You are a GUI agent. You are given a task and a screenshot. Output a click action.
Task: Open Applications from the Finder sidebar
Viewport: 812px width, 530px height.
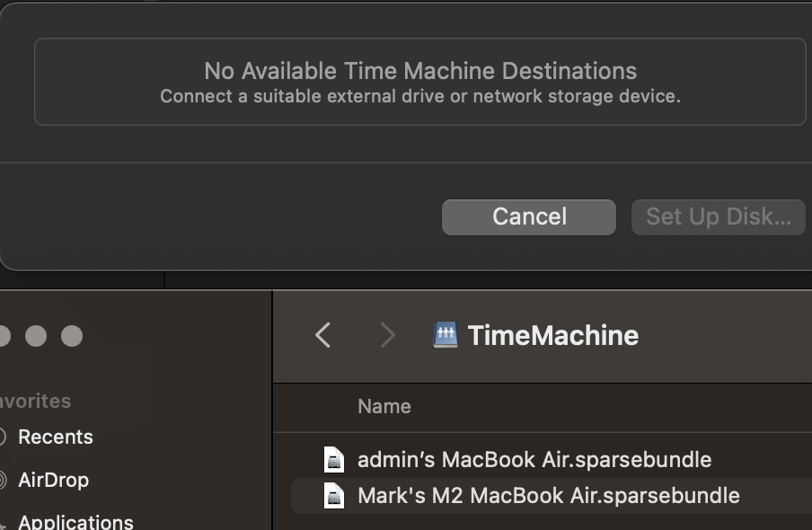click(x=75, y=521)
